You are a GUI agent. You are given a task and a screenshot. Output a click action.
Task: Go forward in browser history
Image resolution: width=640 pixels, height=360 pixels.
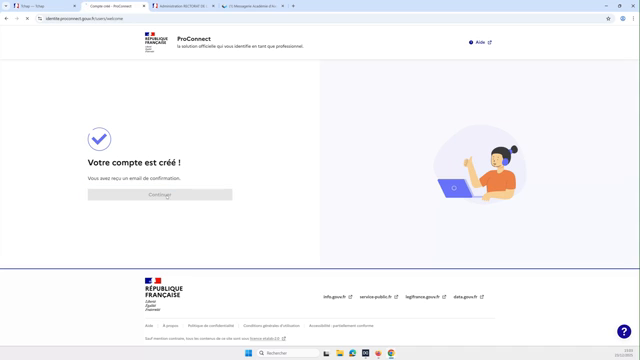[17, 18]
